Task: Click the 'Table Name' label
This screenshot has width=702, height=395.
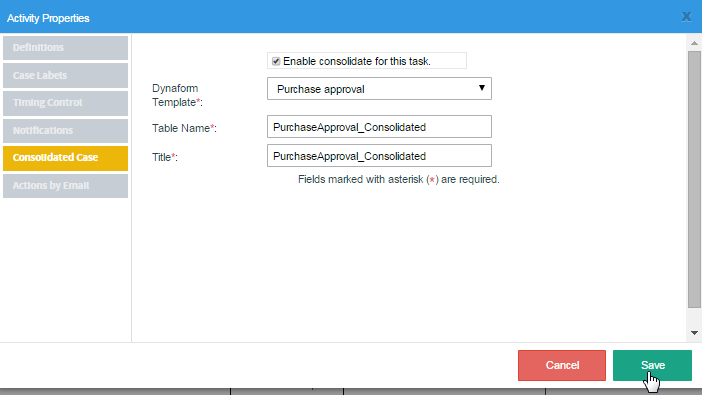Action: pyautogui.click(x=184, y=129)
